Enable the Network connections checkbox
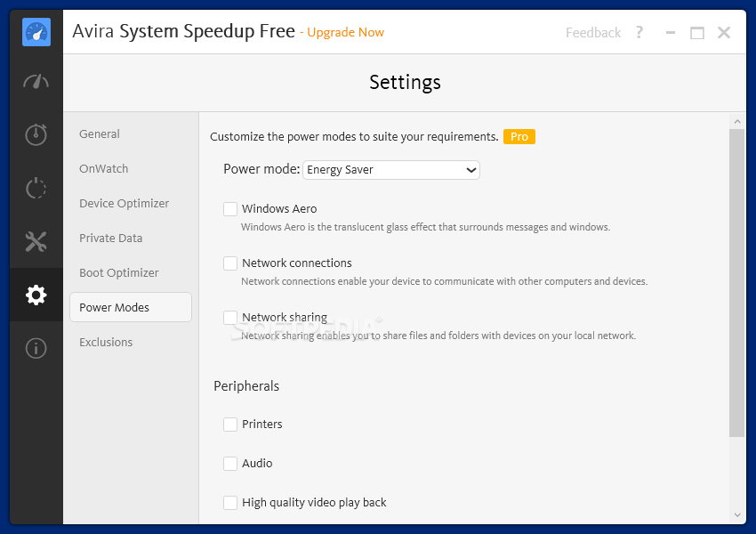The height and width of the screenshot is (534, 756). click(230, 263)
